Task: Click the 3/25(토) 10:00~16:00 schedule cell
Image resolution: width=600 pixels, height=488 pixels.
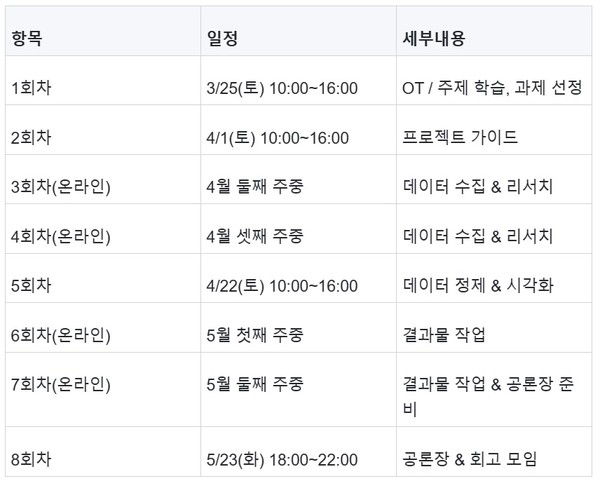Action: 281,88
